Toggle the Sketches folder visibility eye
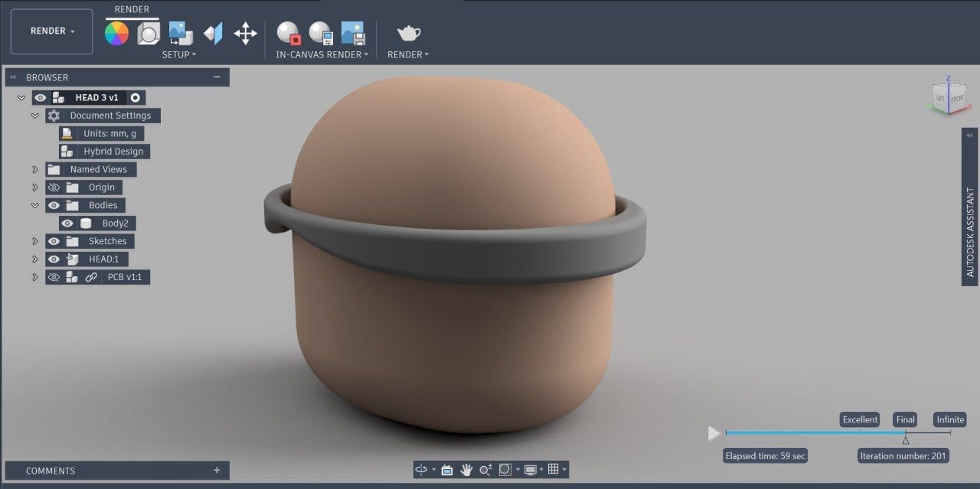980x489 pixels. tap(54, 241)
